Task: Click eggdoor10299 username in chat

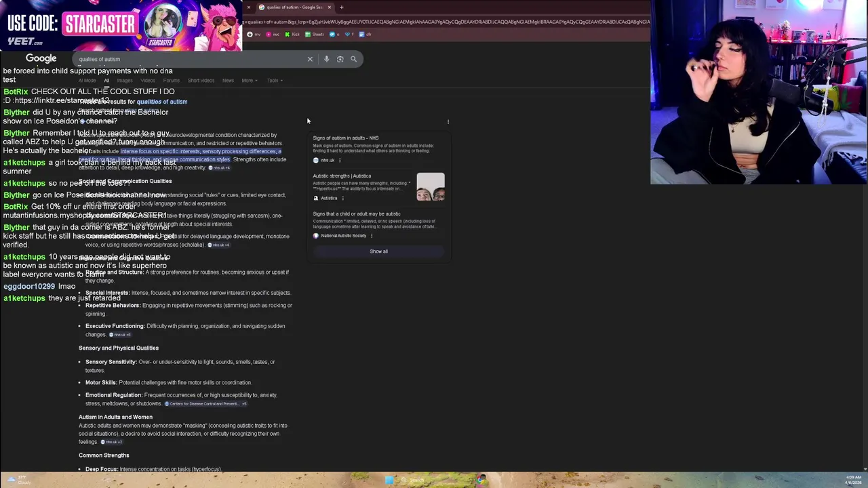Action: pos(29,287)
